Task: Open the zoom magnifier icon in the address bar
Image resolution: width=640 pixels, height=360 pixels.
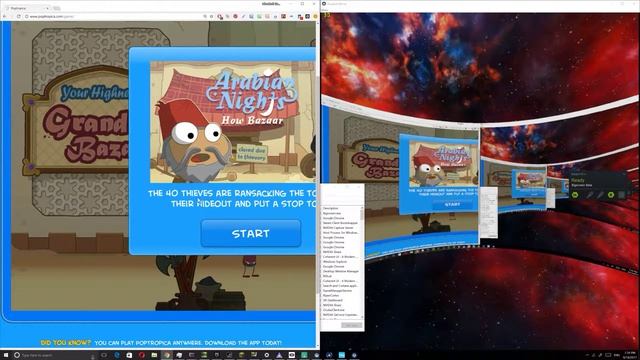Action: 205,16
